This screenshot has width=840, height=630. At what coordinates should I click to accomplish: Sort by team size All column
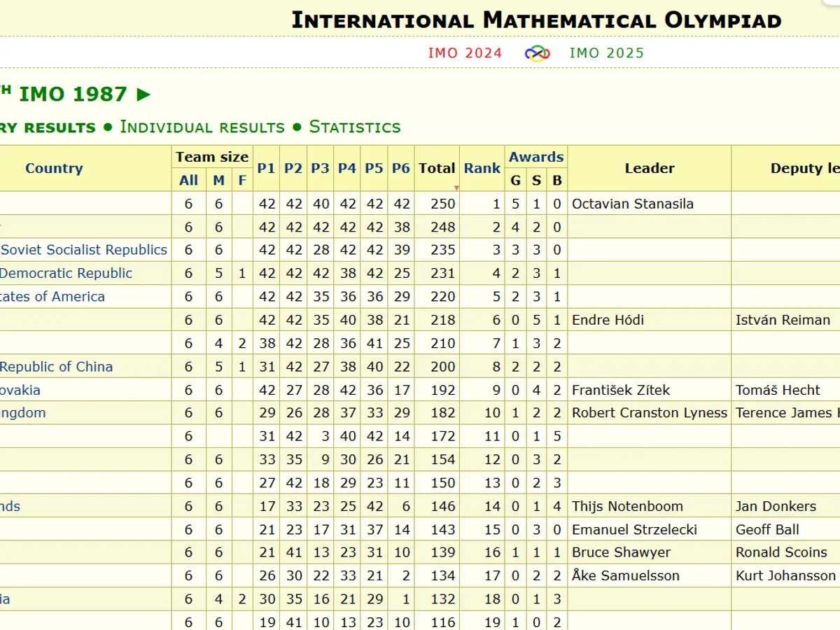[188, 181]
